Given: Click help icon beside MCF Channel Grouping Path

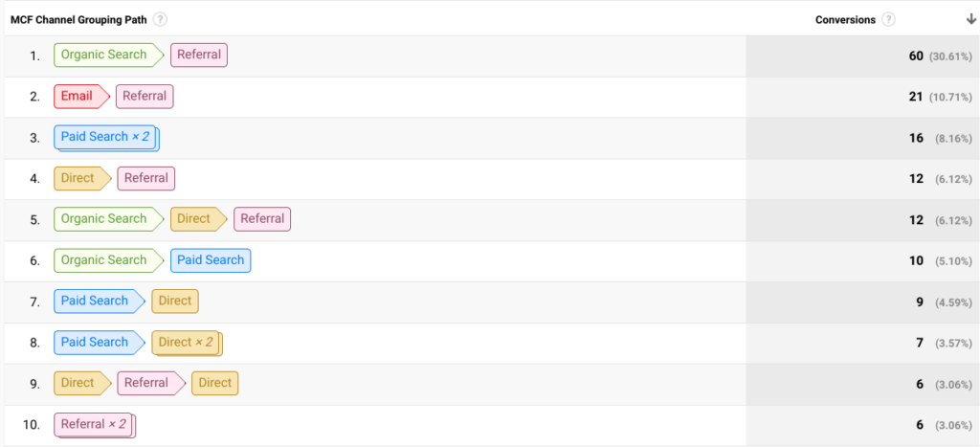Looking at the screenshot, I should [160, 19].
